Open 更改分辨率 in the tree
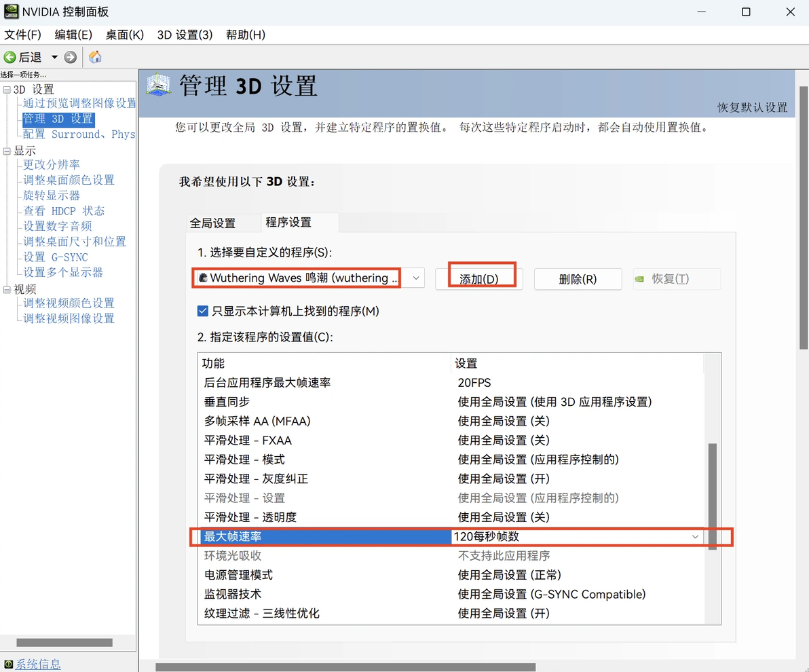Image resolution: width=809 pixels, height=672 pixels. (x=52, y=165)
